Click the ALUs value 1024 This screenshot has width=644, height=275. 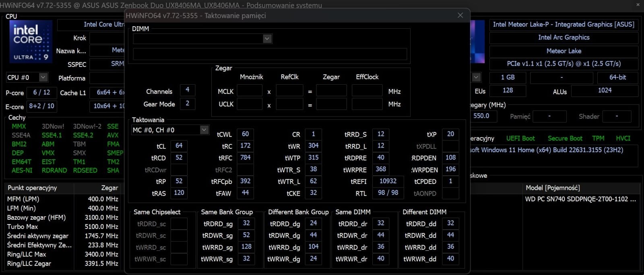(605, 91)
